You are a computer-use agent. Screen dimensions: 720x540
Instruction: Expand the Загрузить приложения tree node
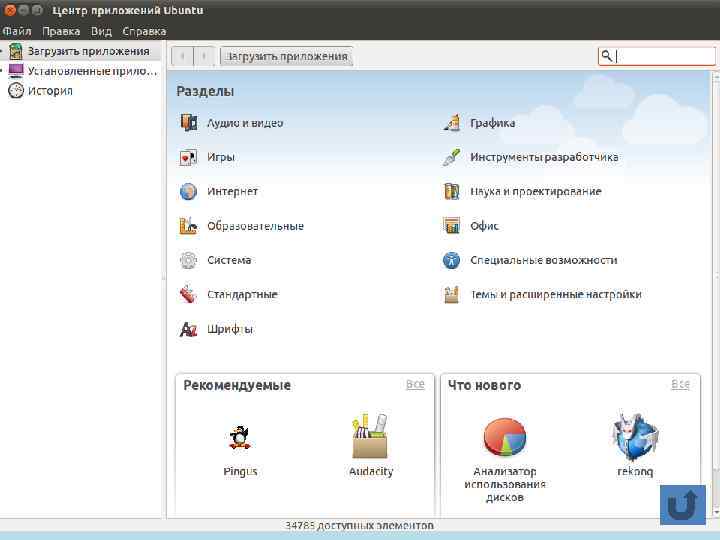click(x=2, y=51)
